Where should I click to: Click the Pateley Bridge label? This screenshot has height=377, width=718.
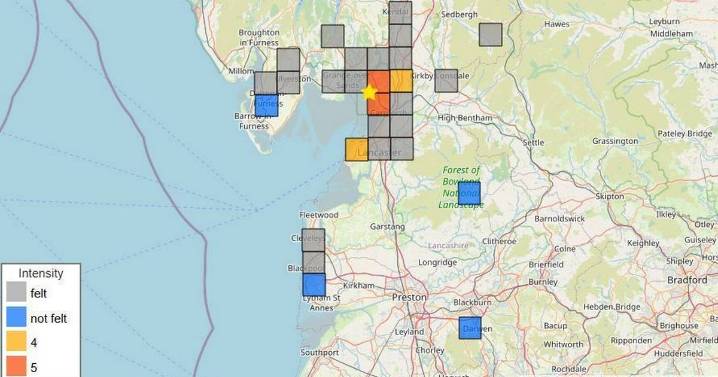pyautogui.click(x=685, y=134)
